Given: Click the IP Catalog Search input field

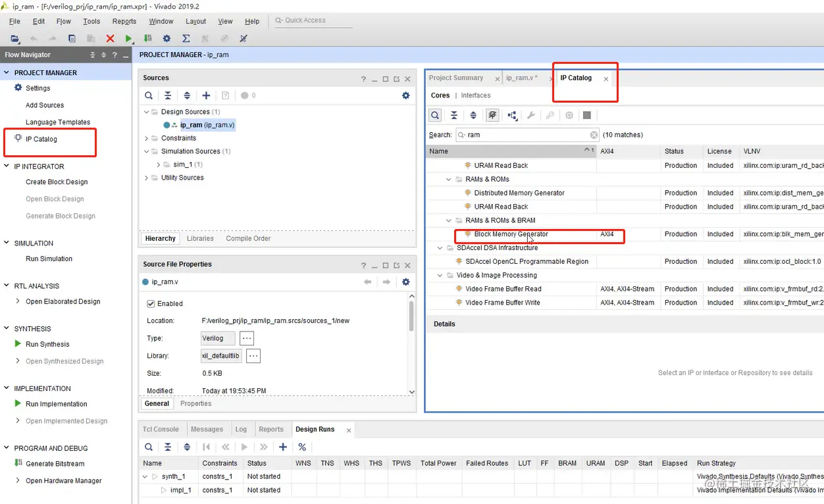Looking at the screenshot, I should click(528, 135).
